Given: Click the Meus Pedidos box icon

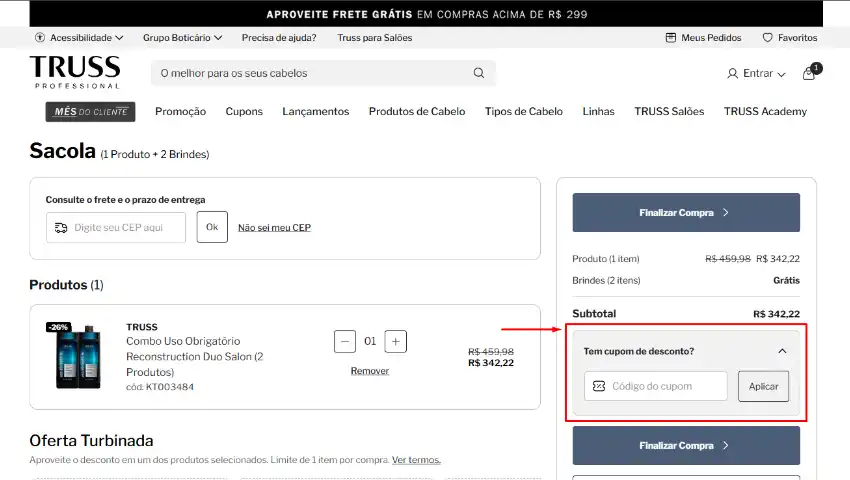Looking at the screenshot, I should click(x=671, y=37).
